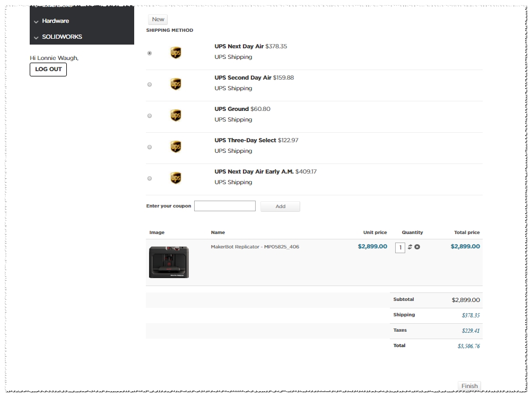Click the UPS Ground $60.80 label
Screen dimensions: 532x397
tap(242, 109)
